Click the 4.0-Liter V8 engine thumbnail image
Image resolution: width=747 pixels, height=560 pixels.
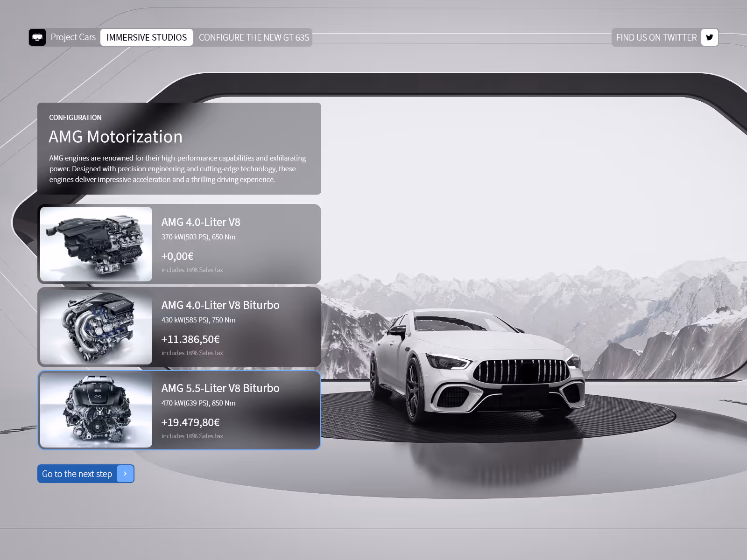tap(96, 244)
